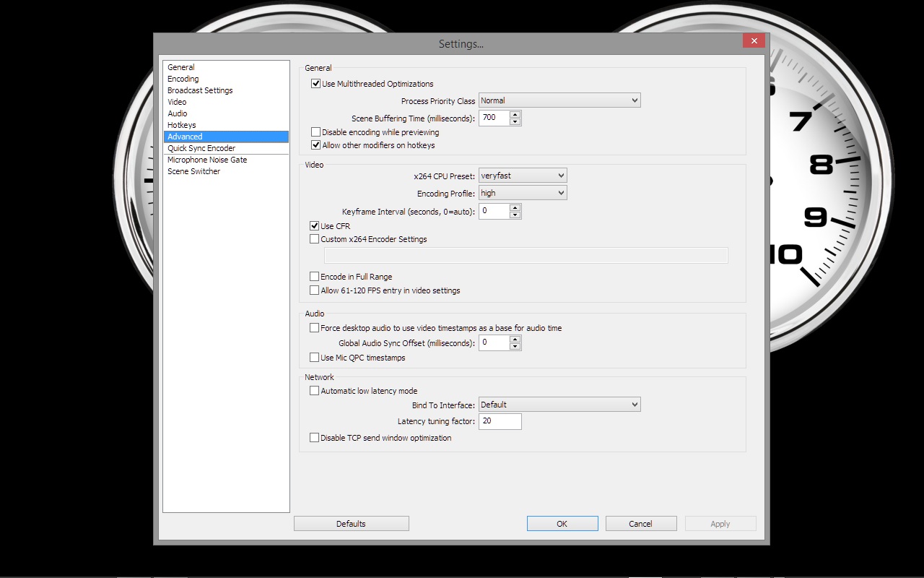Open Microphone Noise Gate settings

coord(225,160)
